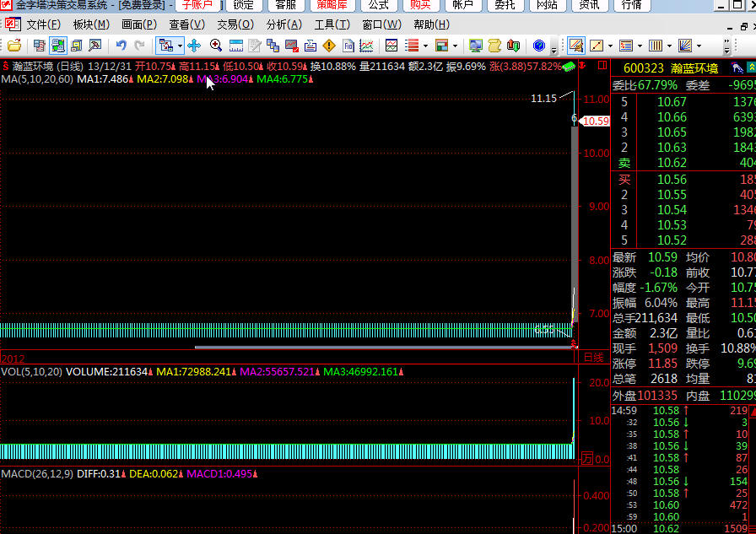Open the F10 company info icon

[x=347, y=45]
